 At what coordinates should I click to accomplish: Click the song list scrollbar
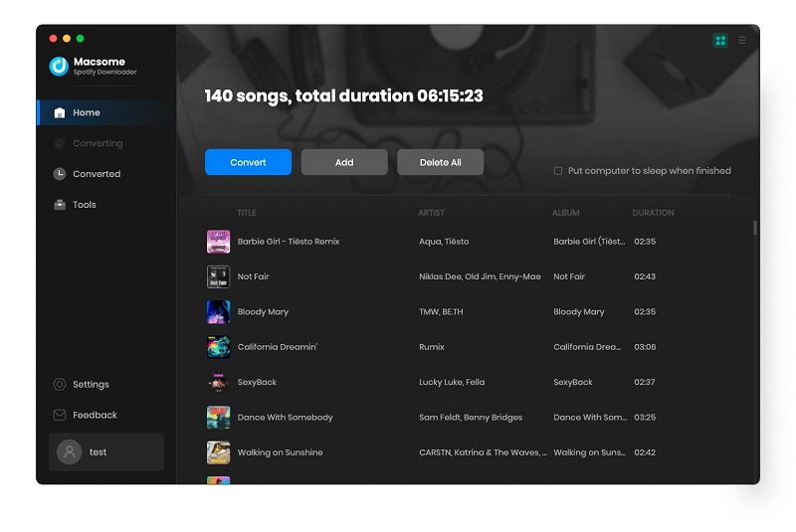click(x=755, y=228)
